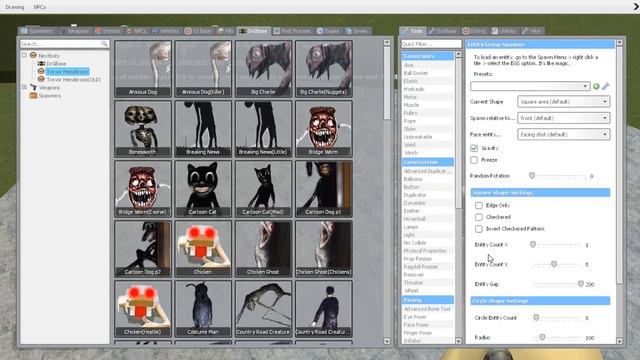Pick the Chicken Ghost(Chickens) icon

[324, 249]
